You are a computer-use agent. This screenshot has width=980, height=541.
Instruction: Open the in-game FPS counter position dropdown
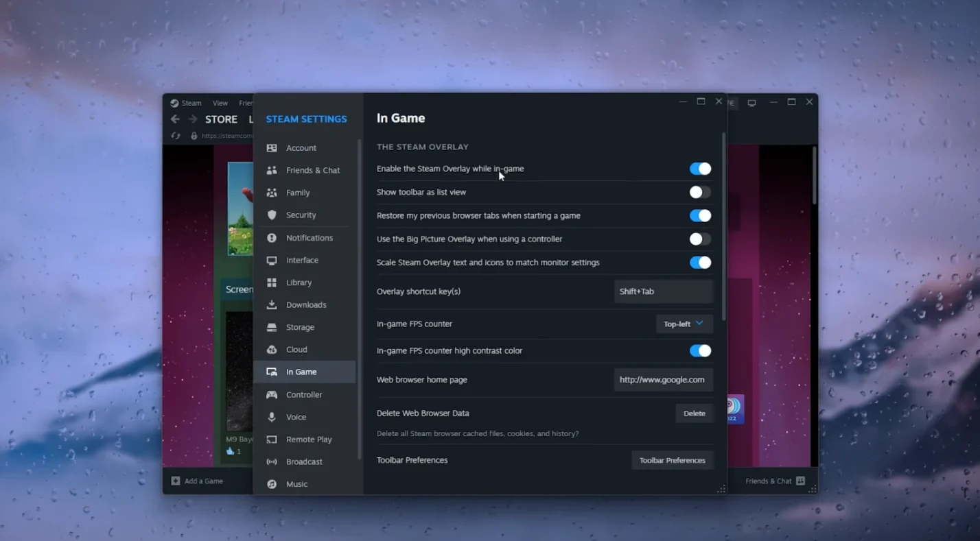[684, 324]
